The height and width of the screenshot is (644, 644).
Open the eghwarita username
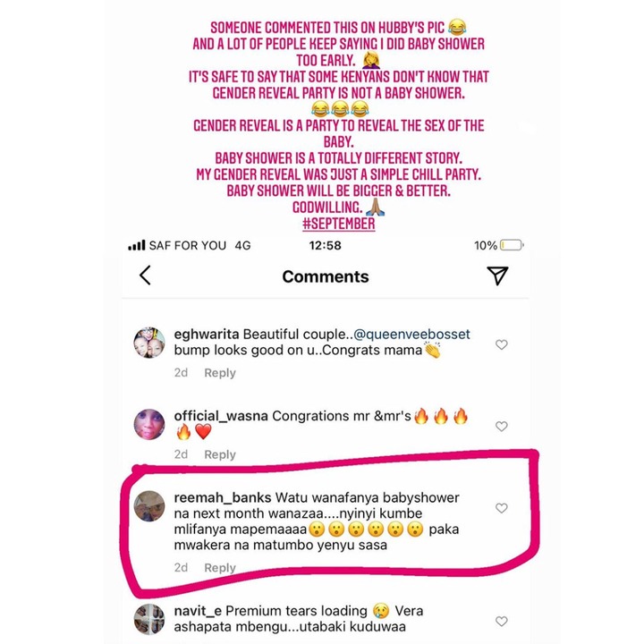pos(207,335)
